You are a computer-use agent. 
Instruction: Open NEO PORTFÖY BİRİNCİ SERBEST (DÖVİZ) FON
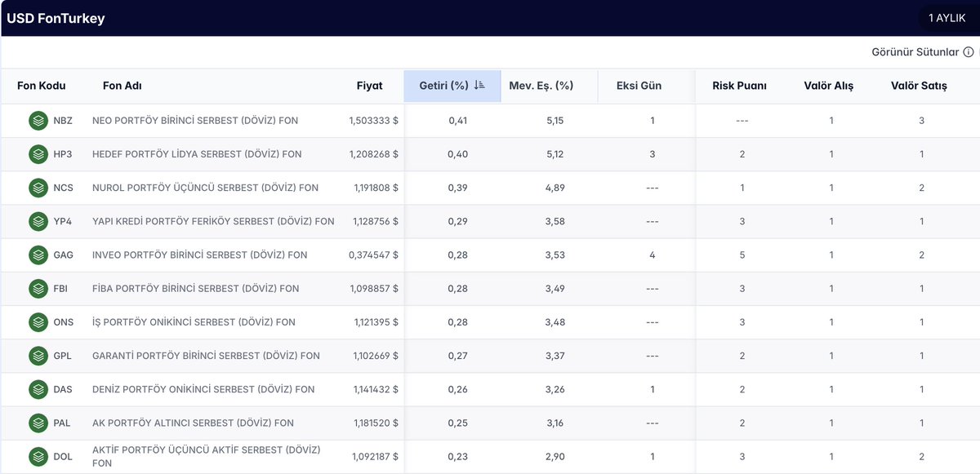click(x=195, y=121)
